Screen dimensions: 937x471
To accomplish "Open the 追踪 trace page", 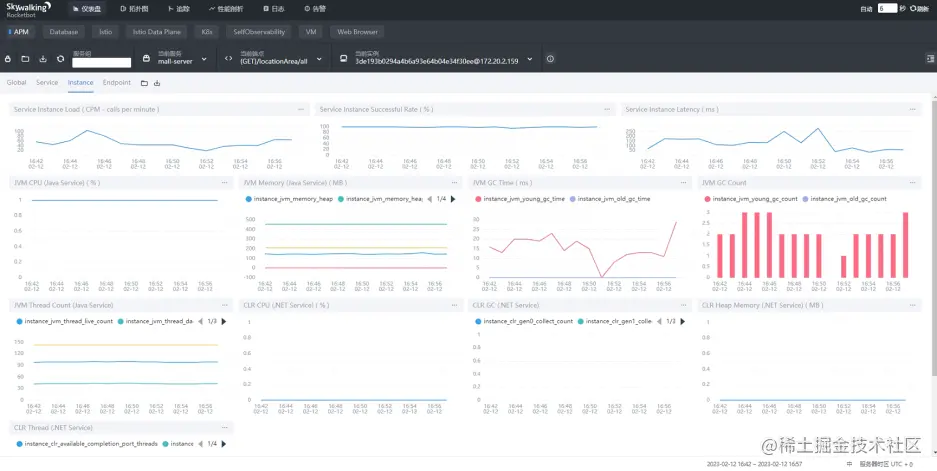I will (x=179, y=9).
